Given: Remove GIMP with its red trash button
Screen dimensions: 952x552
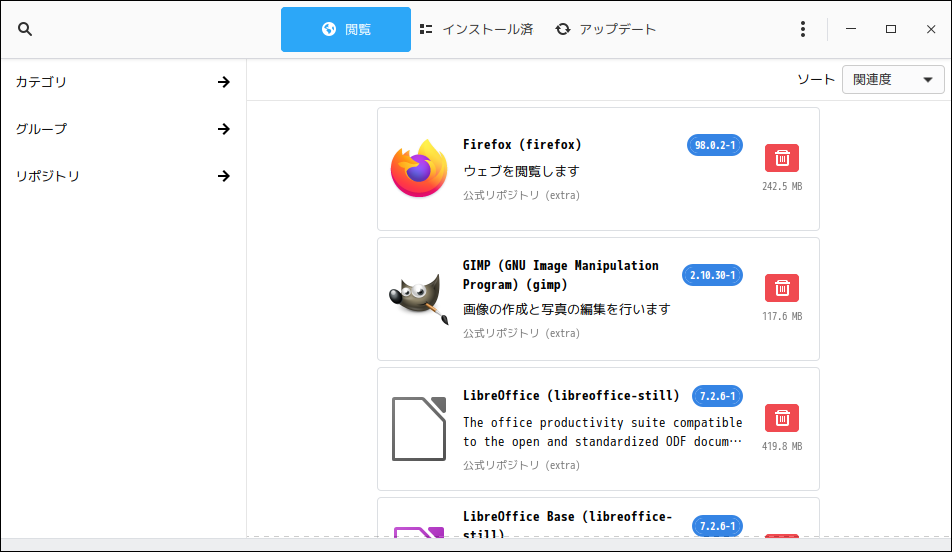Looking at the screenshot, I should tap(782, 288).
